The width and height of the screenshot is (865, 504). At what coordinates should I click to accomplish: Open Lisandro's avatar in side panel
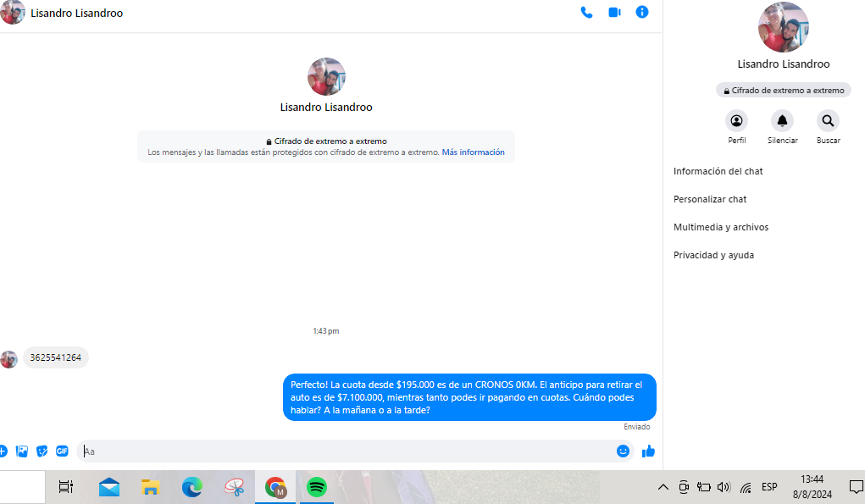point(784,27)
